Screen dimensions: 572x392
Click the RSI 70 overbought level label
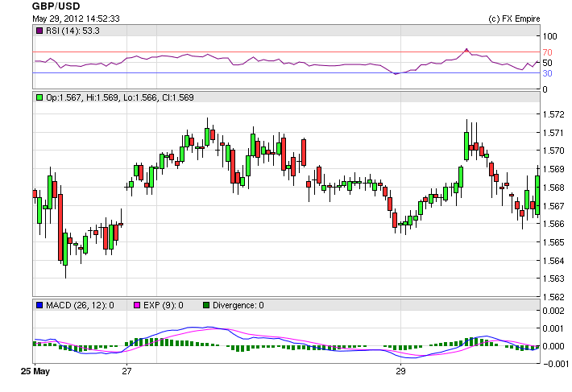(x=547, y=52)
